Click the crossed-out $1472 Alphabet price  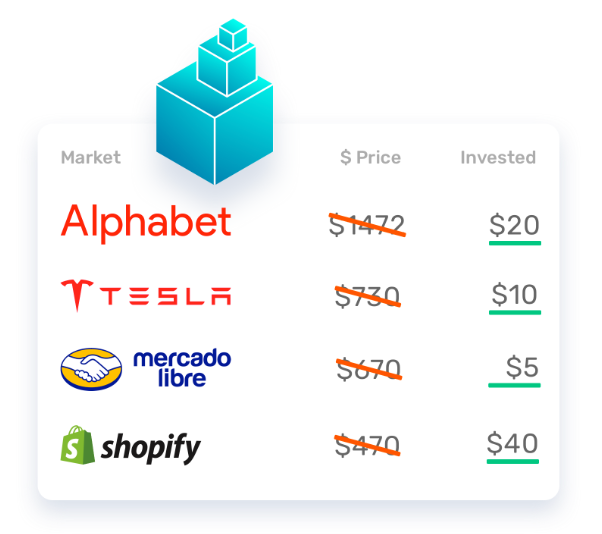click(x=366, y=226)
